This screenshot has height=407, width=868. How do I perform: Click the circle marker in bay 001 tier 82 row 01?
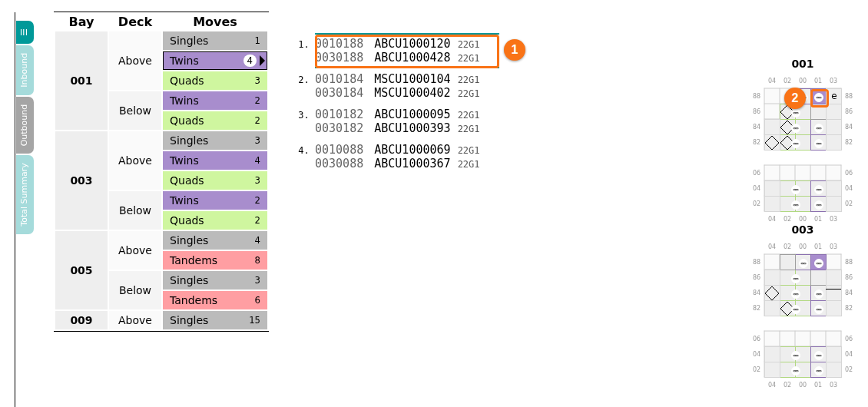click(x=819, y=144)
